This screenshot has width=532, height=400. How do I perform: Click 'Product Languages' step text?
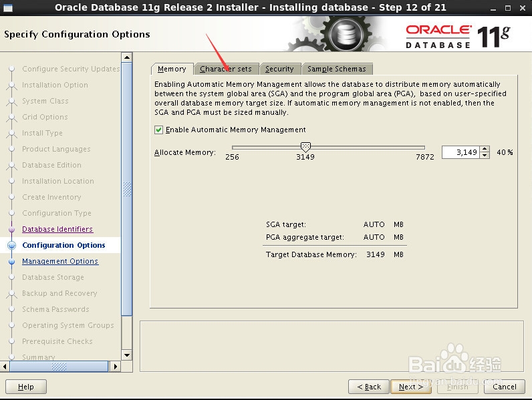click(56, 149)
